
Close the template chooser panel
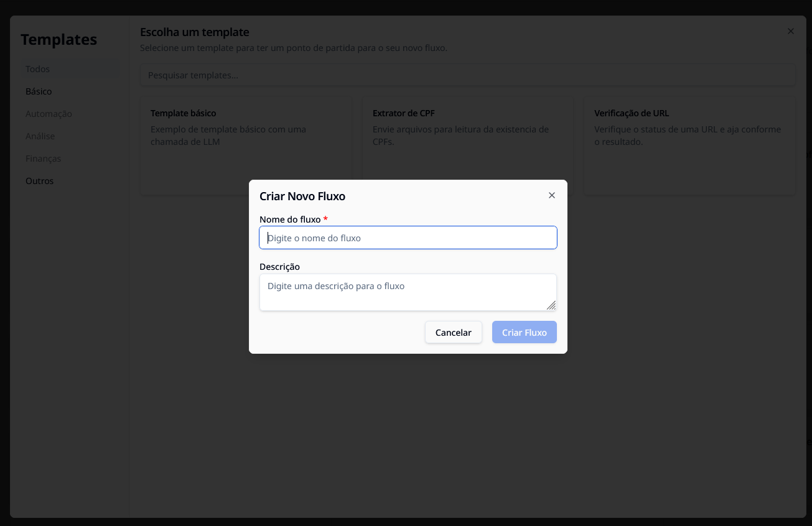[790, 31]
